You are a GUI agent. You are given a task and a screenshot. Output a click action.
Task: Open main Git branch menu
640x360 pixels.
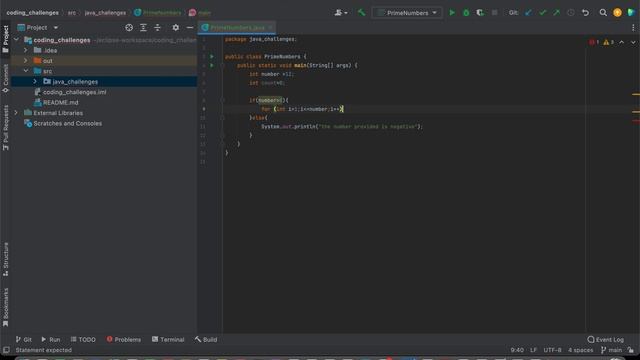pos(611,350)
